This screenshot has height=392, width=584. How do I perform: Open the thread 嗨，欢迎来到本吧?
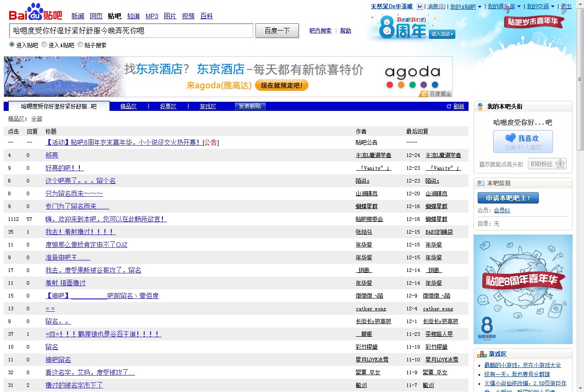[106, 219]
